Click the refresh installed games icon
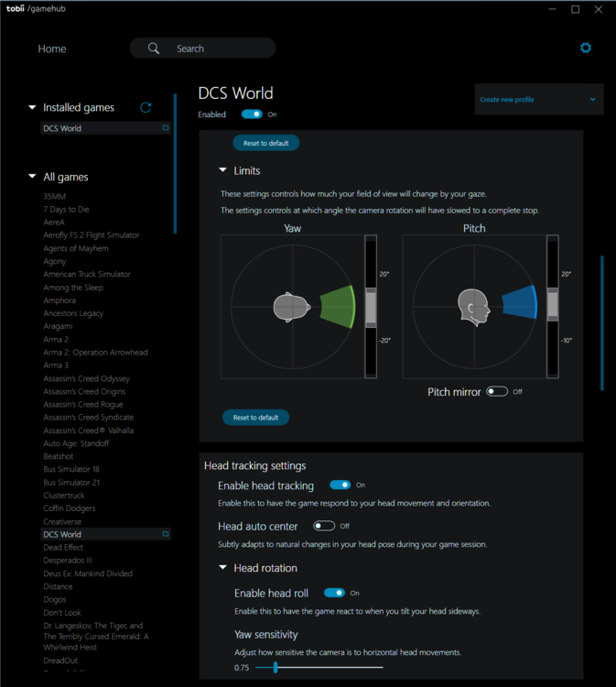The height and width of the screenshot is (687, 616). point(146,107)
